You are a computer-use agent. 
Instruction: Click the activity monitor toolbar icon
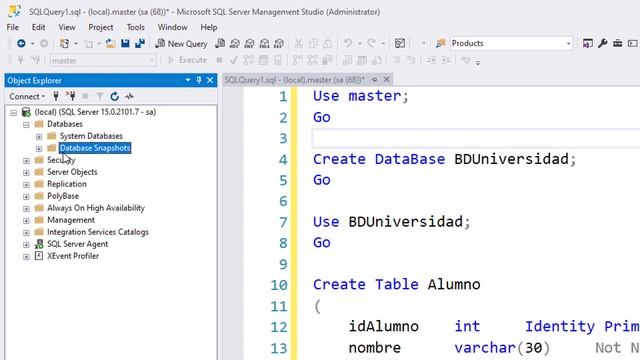400,43
